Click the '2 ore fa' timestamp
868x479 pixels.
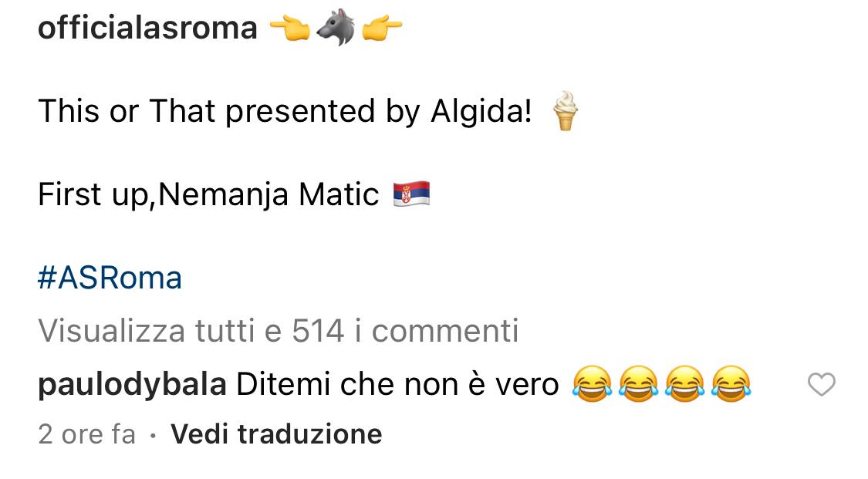[87, 434]
